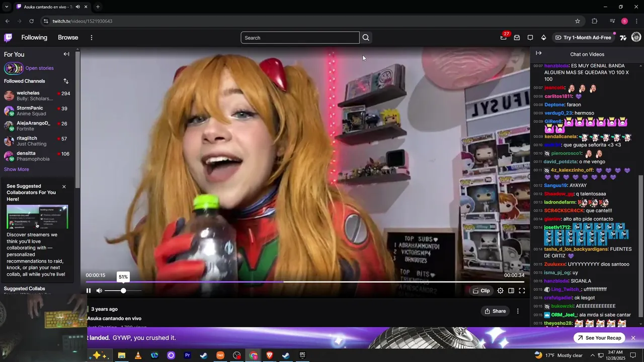Viewport: 644px width, 362px height.
Task: Sort Followed Channels with the arrows icon
Action: click(x=66, y=81)
